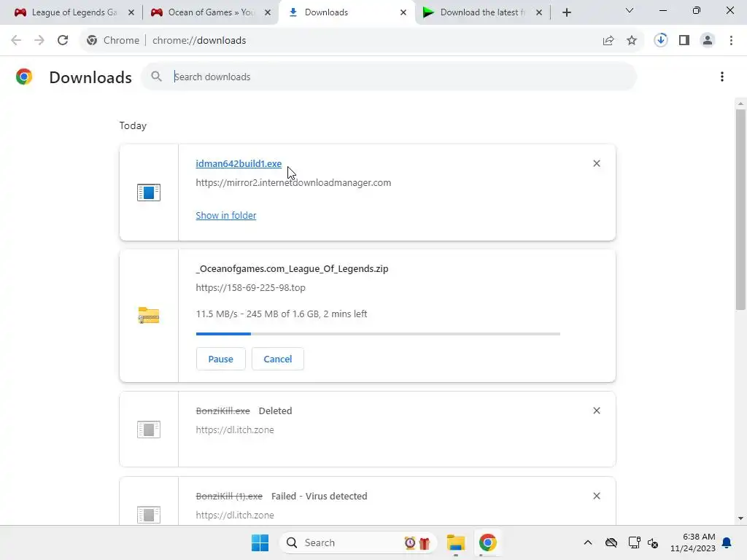The image size is (747, 560).
Task: Click the search magnifier icon in downloads
Action: coord(156,76)
